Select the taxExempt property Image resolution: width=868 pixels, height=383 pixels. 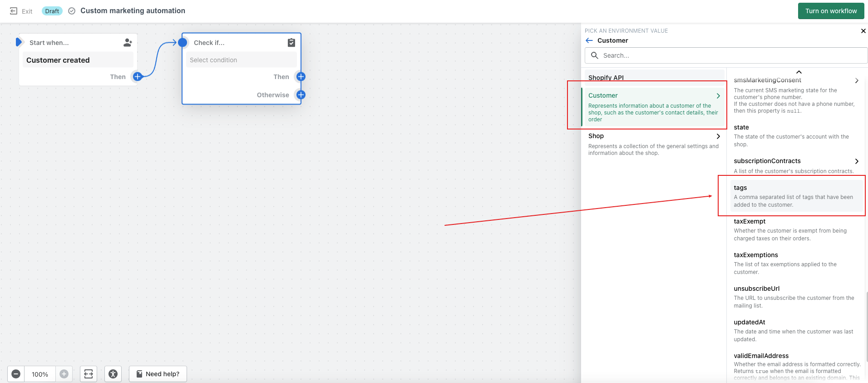[x=796, y=229]
